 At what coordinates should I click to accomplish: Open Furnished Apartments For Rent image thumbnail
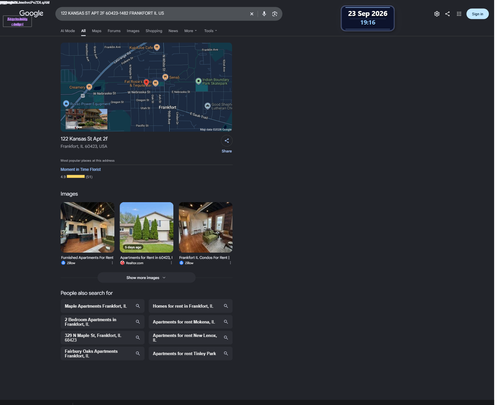pos(87,227)
